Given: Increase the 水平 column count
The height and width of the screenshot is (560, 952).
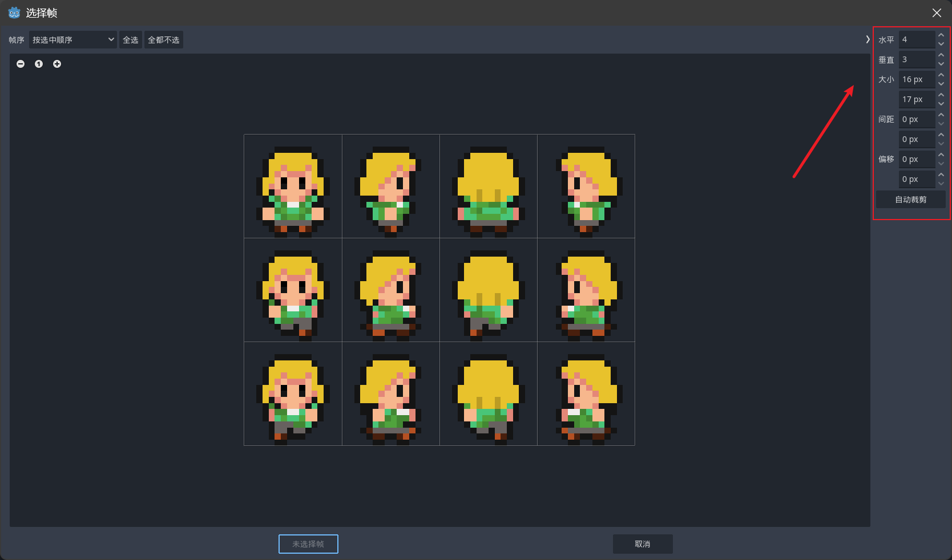Looking at the screenshot, I should click(941, 35).
